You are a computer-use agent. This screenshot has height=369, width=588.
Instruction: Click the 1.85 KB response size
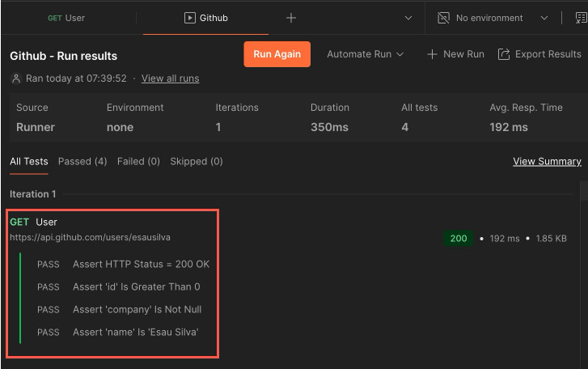551,239
